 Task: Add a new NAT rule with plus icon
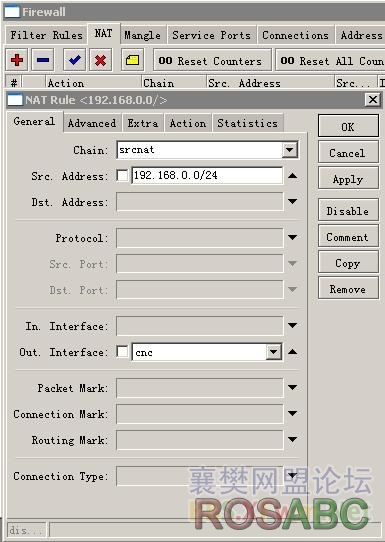17,60
